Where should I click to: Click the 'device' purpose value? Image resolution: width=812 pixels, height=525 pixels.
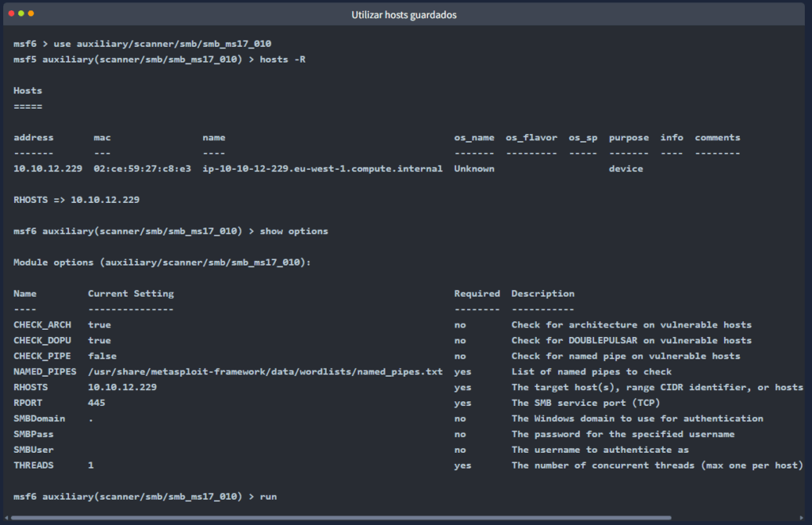[x=626, y=169]
